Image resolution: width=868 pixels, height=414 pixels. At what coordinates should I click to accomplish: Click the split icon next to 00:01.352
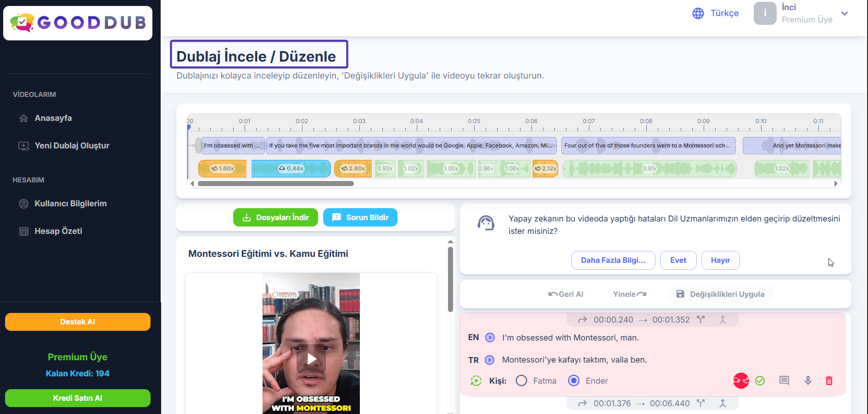(x=700, y=320)
